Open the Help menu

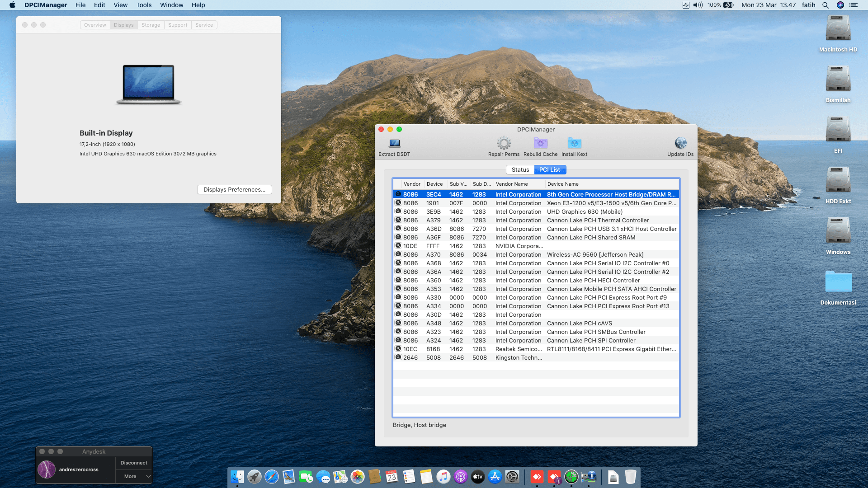point(198,5)
